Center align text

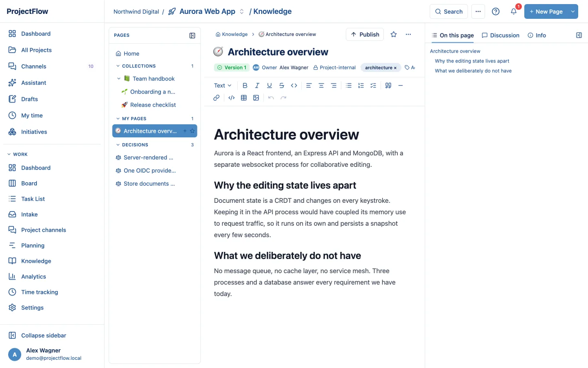coord(321,85)
